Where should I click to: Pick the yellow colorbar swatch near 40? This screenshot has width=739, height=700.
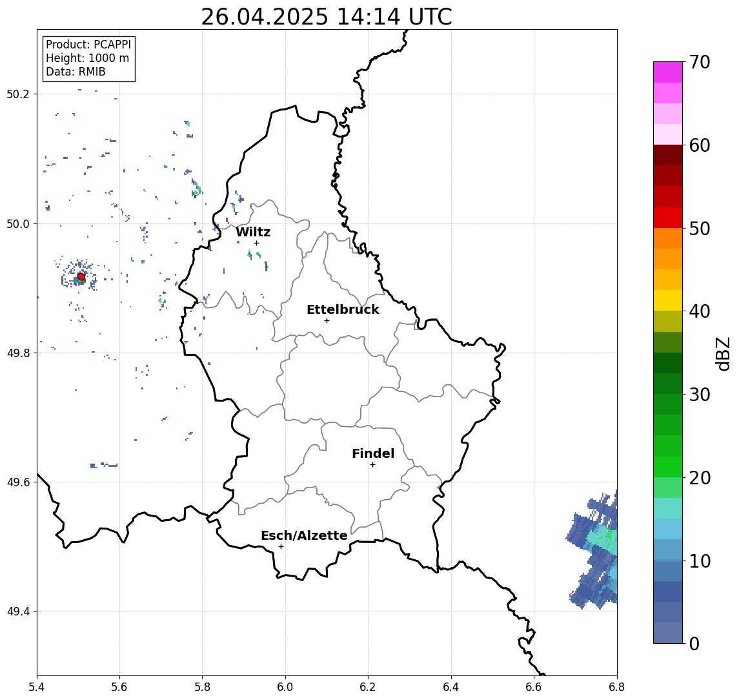668,300
